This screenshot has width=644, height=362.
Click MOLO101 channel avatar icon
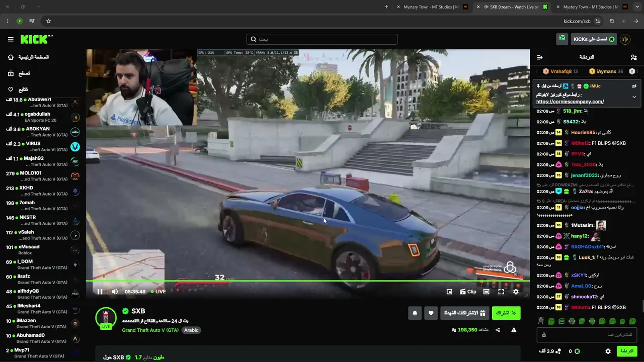tap(75, 176)
